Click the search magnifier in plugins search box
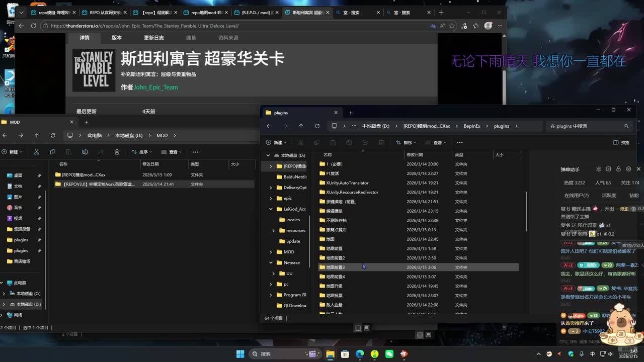The height and width of the screenshot is (362, 644). click(626, 126)
